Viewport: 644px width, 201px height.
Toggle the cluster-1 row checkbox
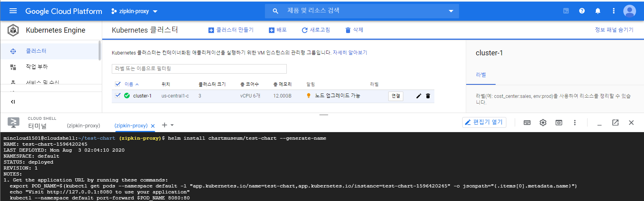pyautogui.click(x=118, y=96)
